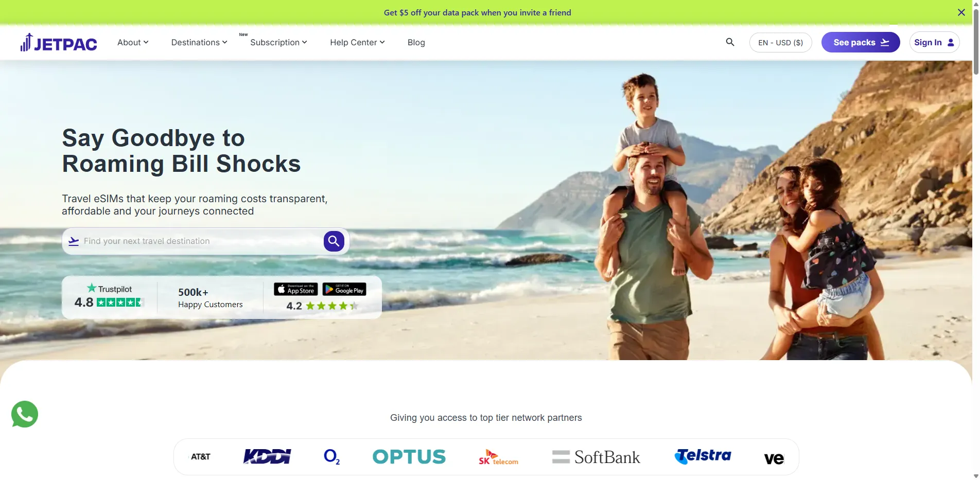Click the Google Play badge
This screenshot has height=480, width=980.
point(344,289)
